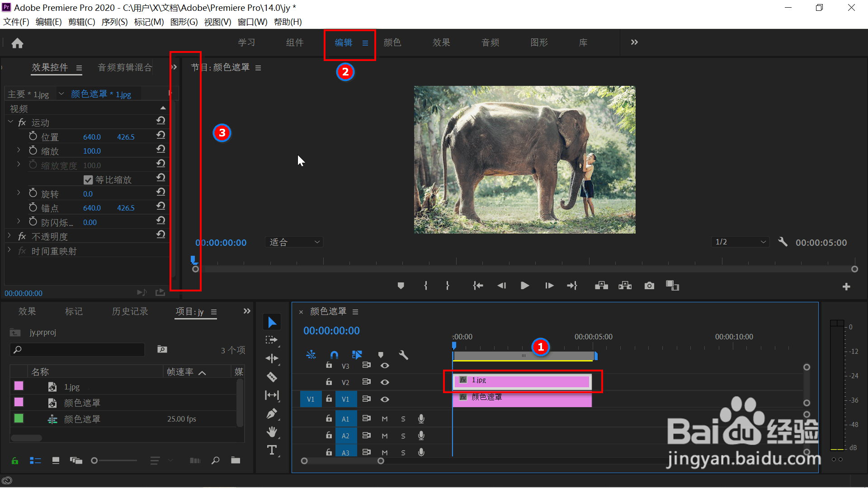868x488 pixels.
Task: Open timeline display settings wrench
Action: (x=404, y=355)
